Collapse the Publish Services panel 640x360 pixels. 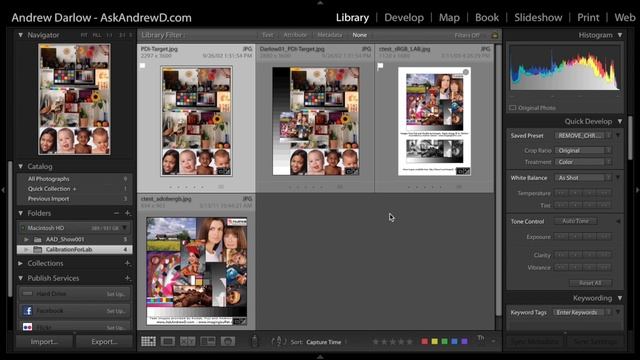tap(20, 278)
